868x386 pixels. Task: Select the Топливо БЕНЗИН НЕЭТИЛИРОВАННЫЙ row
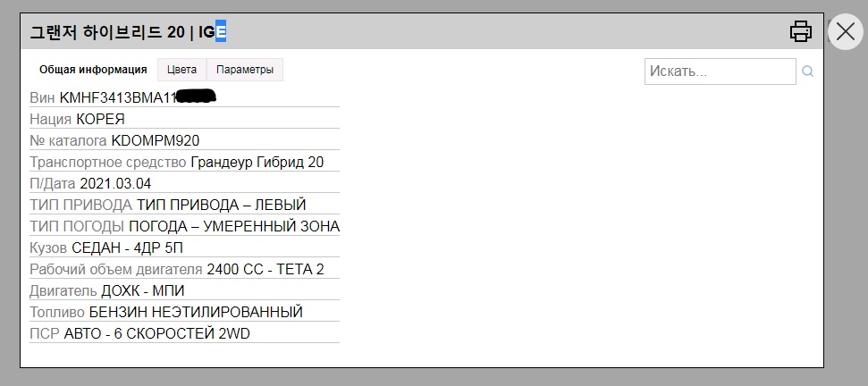coord(184,311)
